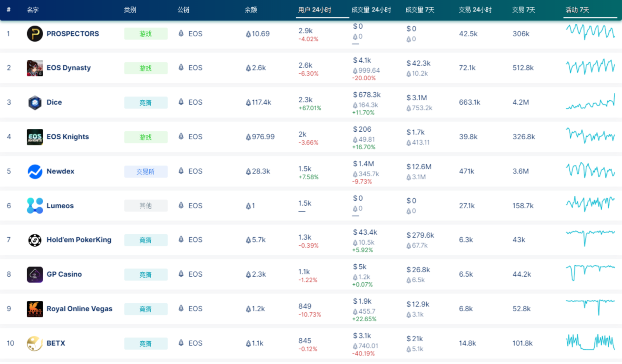
Task: Click Hold'em PokerKing 24h volume $43.4k
Action: (x=365, y=232)
